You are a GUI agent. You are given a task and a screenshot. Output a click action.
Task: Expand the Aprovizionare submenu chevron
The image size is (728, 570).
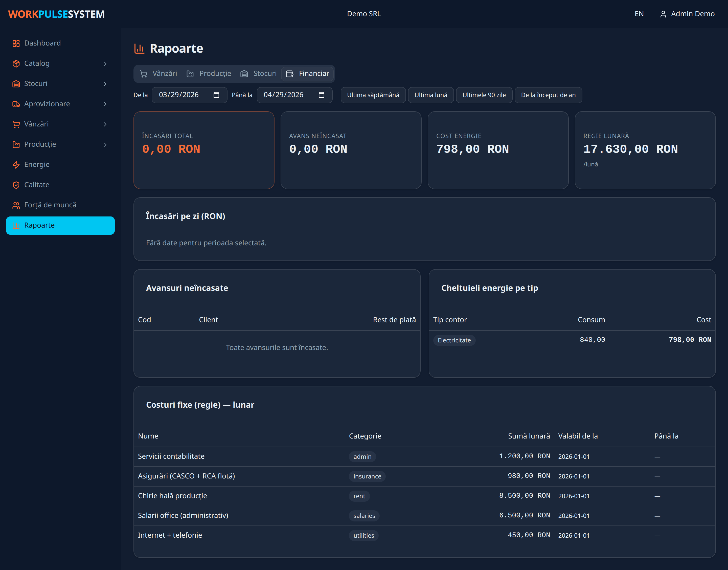point(105,104)
